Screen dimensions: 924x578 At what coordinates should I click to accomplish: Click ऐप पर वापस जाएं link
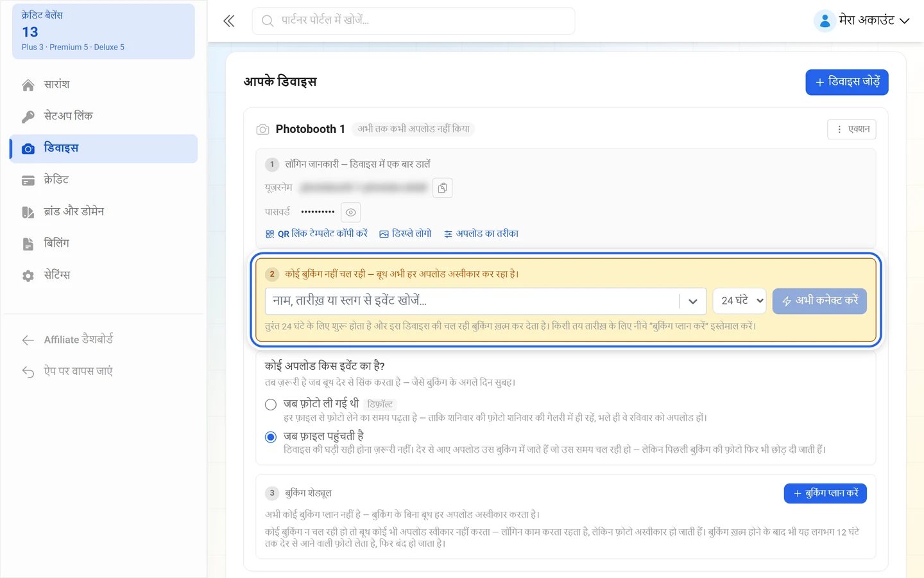pos(103,372)
